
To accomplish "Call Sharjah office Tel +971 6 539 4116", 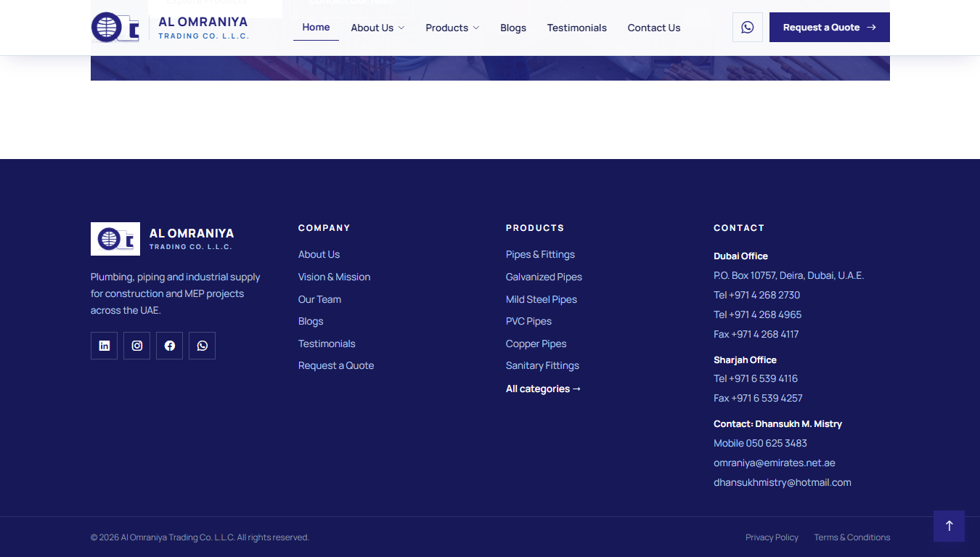I will (756, 378).
